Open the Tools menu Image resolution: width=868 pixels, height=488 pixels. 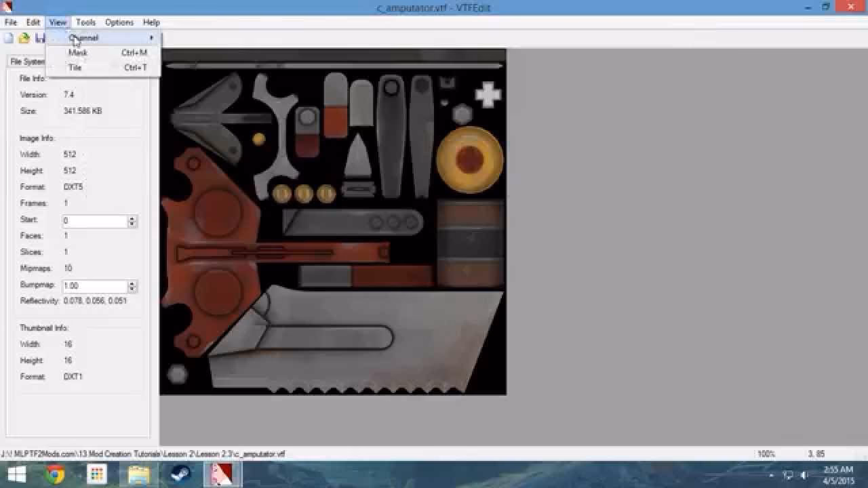click(85, 22)
